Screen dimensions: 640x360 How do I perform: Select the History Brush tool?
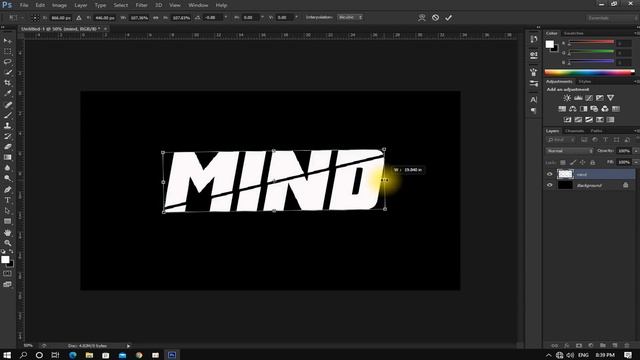tap(7, 136)
